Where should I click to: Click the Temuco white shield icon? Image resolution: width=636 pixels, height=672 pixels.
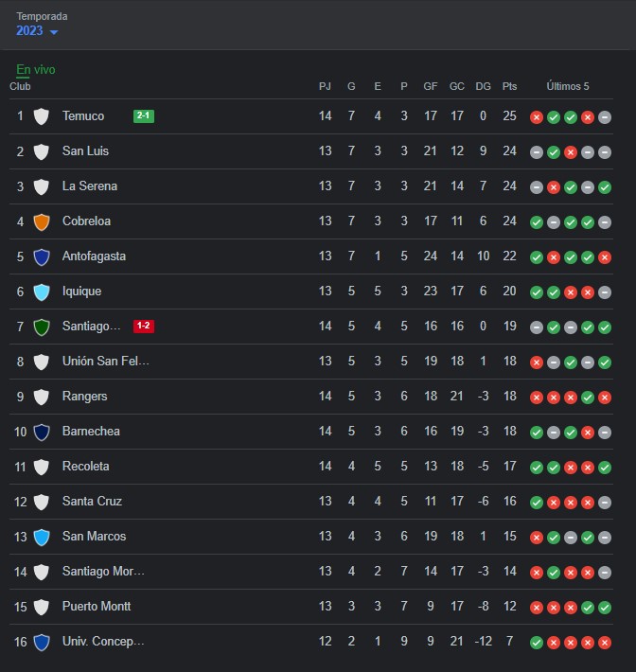pos(42,116)
